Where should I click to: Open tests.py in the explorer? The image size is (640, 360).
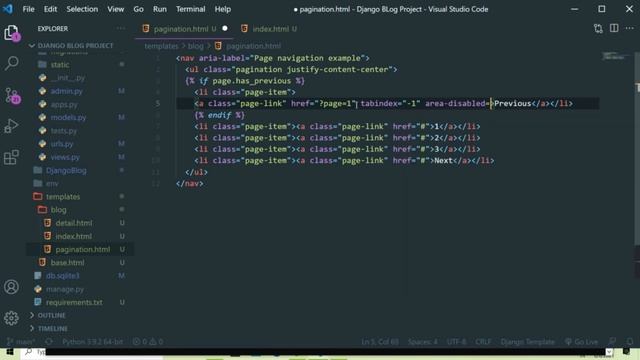tap(64, 131)
